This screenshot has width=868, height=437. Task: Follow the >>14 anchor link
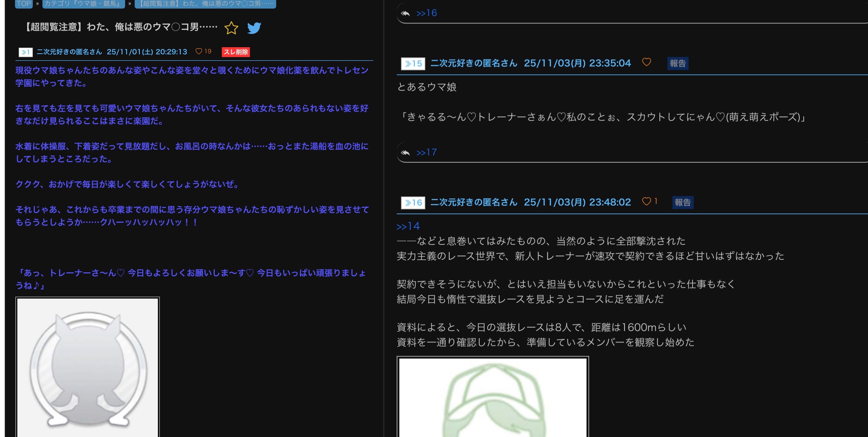408,226
